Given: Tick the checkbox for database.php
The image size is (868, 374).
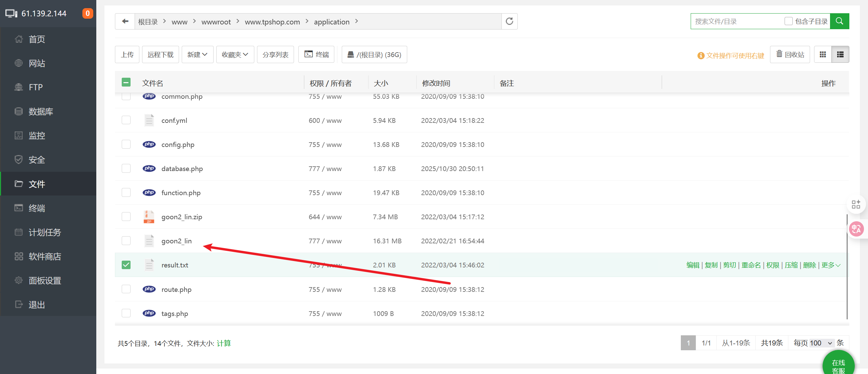Looking at the screenshot, I should pyautogui.click(x=126, y=169).
